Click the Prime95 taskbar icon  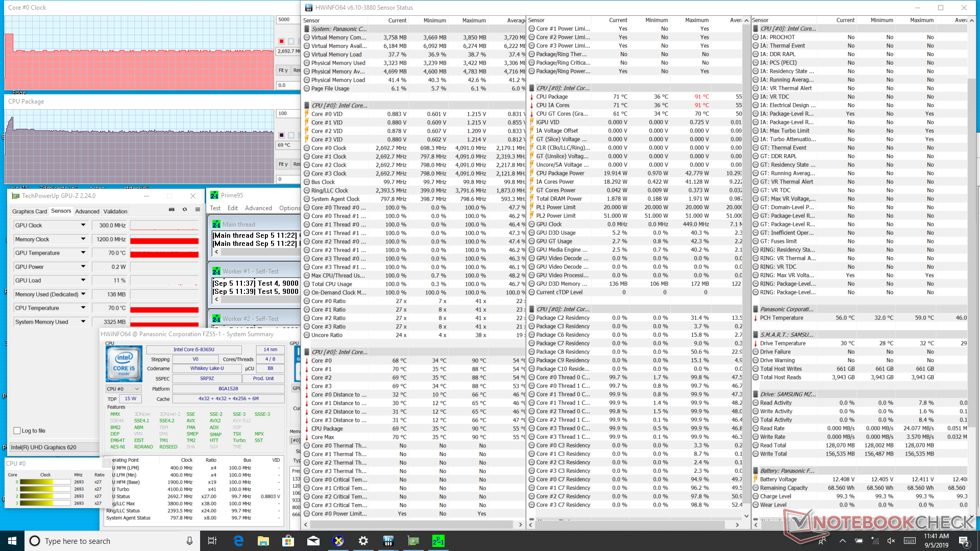pos(438,541)
